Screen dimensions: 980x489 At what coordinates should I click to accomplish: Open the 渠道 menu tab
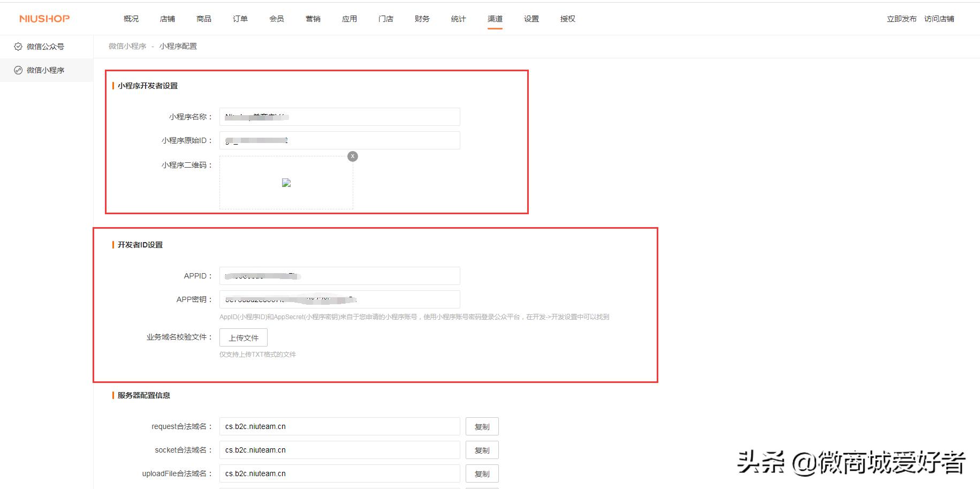(x=494, y=18)
